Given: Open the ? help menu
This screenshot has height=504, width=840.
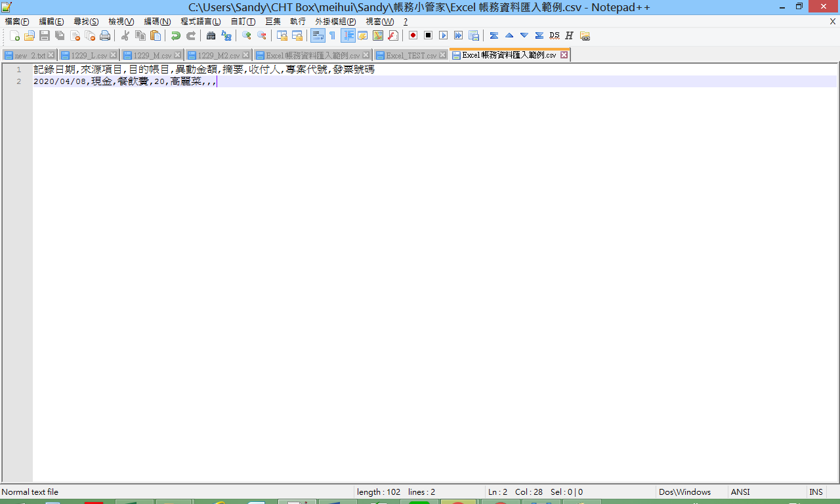Looking at the screenshot, I should click(406, 22).
